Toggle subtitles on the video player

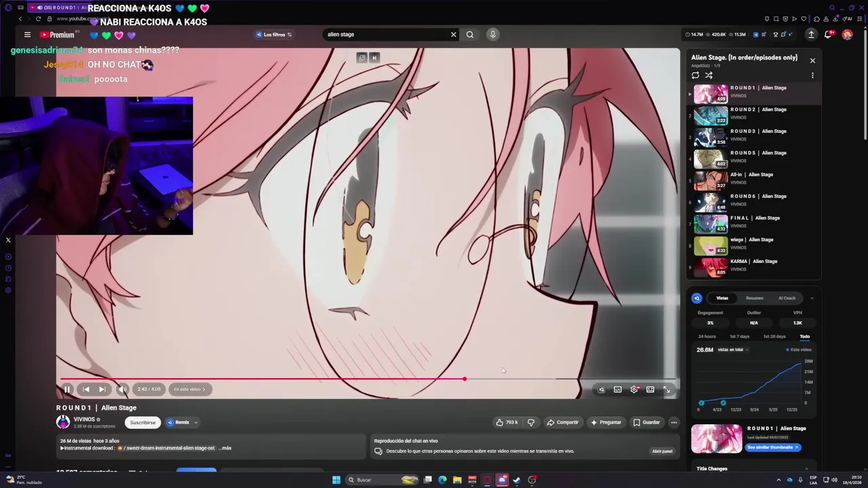(618, 389)
